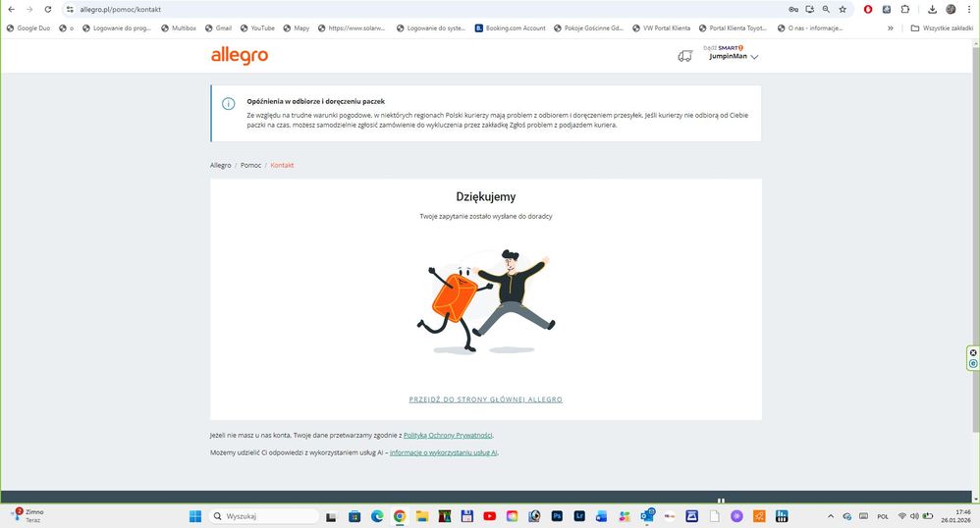Open Google Chrome from the taskbar
The height and width of the screenshot is (528, 980).
click(x=400, y=516)
